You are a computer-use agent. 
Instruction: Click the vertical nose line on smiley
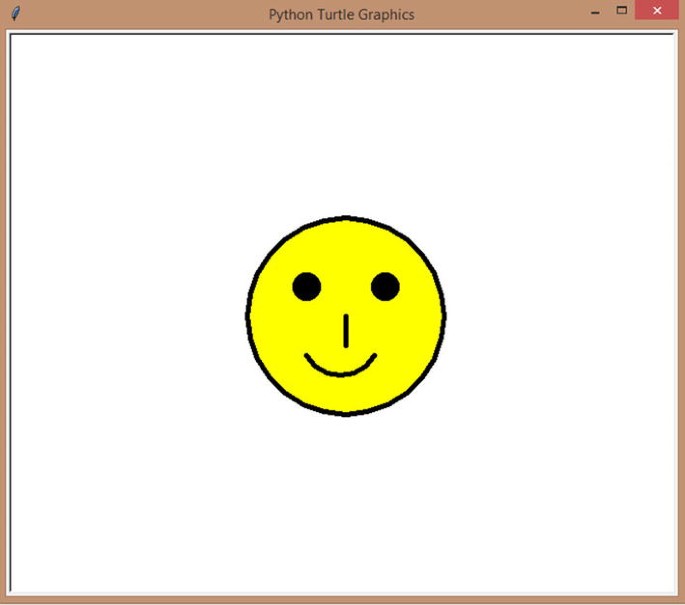(x=346, y=331)
